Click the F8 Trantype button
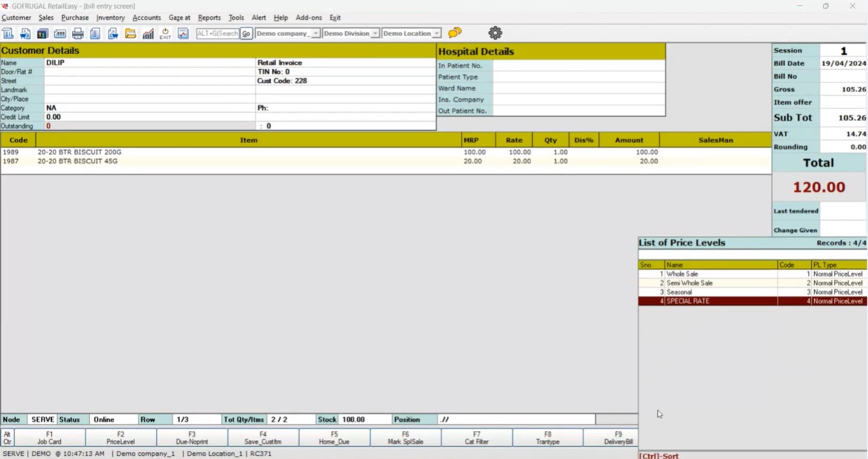868x459 pixels. click(x=548, y=438)
